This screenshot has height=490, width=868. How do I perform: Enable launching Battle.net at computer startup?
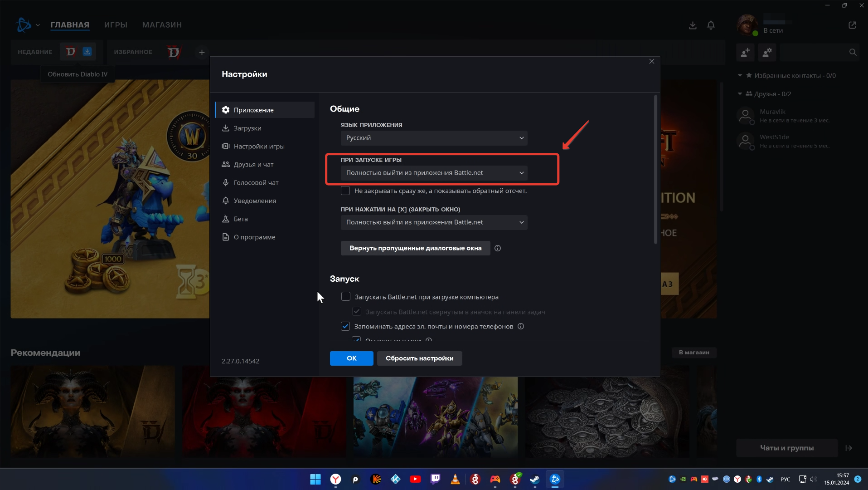tap(345, 297)
